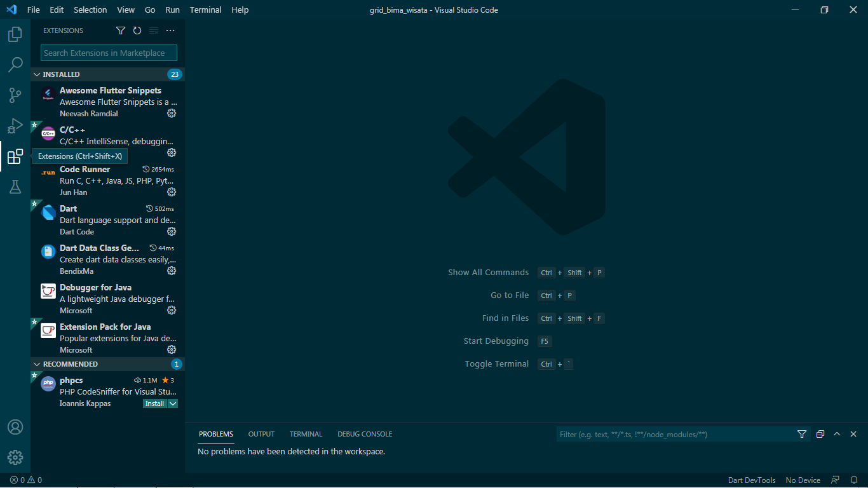Click 'BendixMa' publisher name
The width and height of the screenshot is (868, 488).
77,271
